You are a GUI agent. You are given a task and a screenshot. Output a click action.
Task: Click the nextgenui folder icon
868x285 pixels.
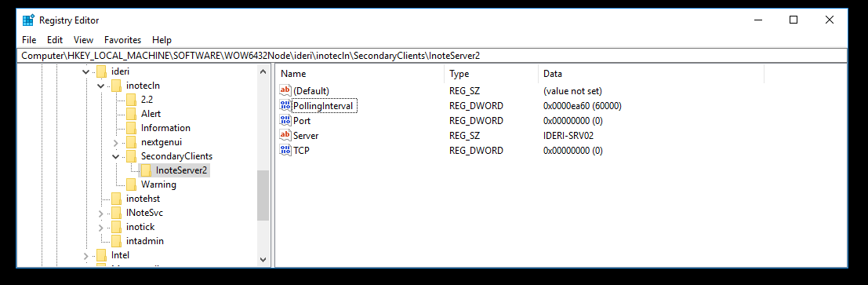(131, 142)
